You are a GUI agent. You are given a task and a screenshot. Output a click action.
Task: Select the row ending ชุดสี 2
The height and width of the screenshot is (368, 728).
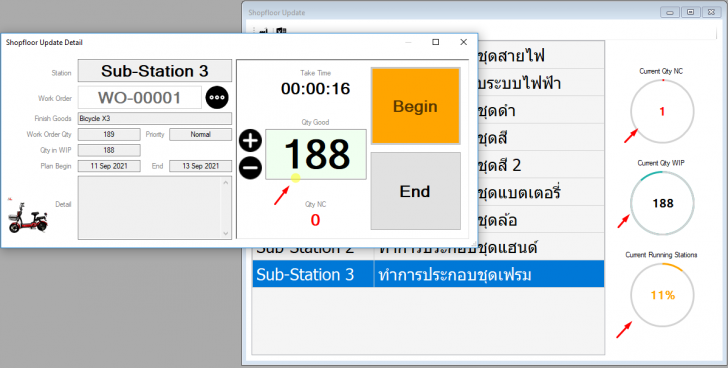click(541, 165)
